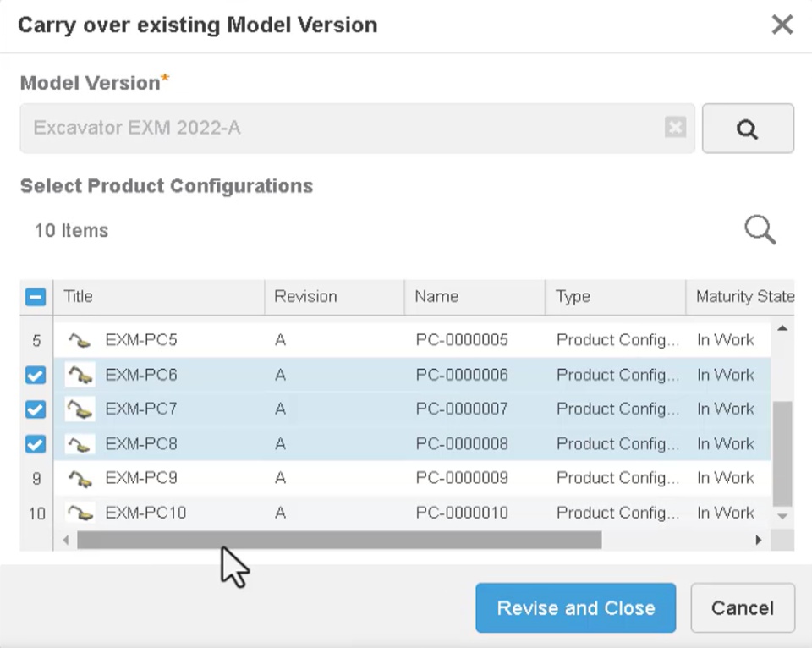Toggle the select-all header checkbox
The image size is (812, 648).
tap(36, 297)
